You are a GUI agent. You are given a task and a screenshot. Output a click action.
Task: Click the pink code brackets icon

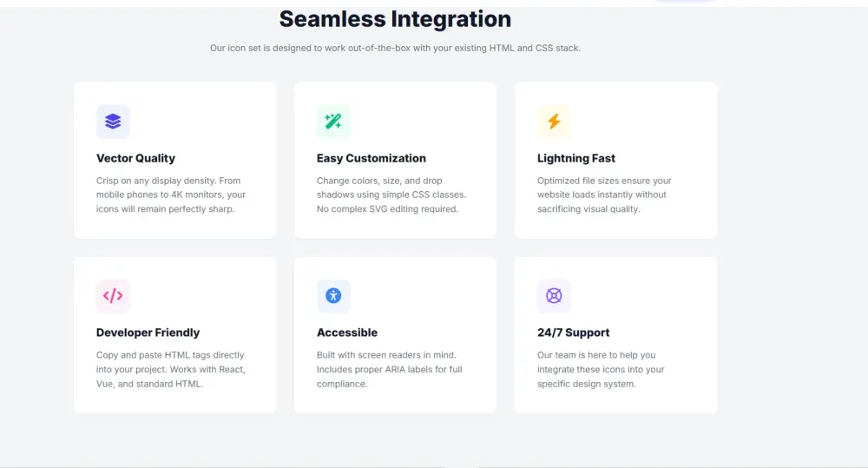[x=113, y=296]
